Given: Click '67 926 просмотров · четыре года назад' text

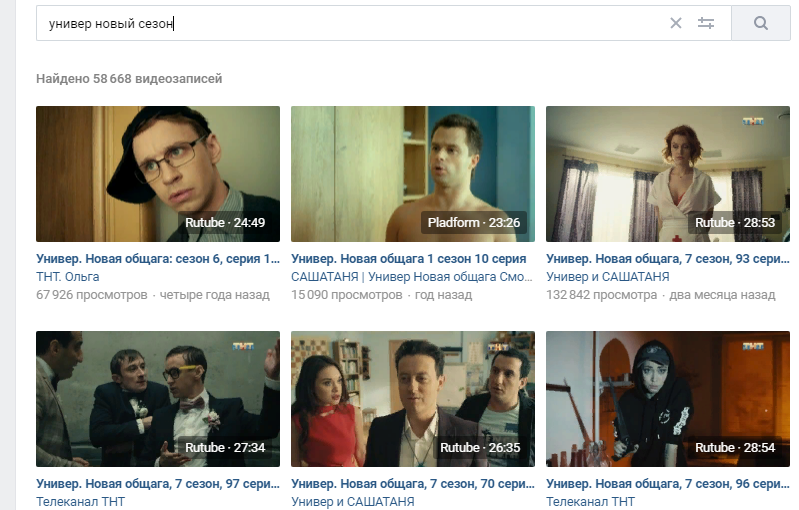Looking at the screenshot, I should pyautogui.click(x=153, y=295).
